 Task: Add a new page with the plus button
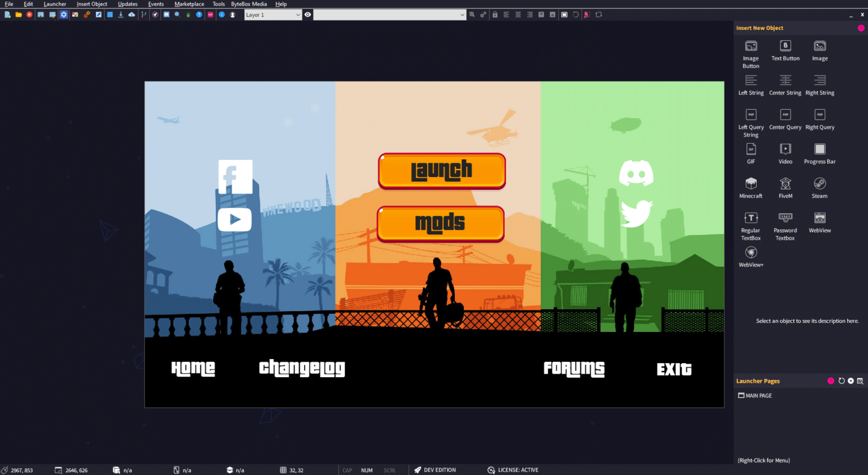(x=850, y=381)
